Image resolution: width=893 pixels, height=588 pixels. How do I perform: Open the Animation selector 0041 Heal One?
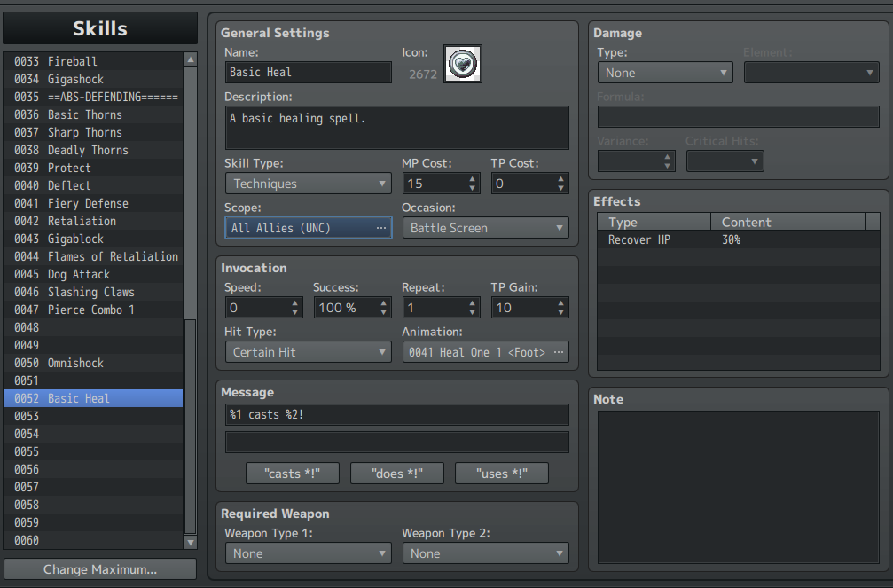click(485, 352)
